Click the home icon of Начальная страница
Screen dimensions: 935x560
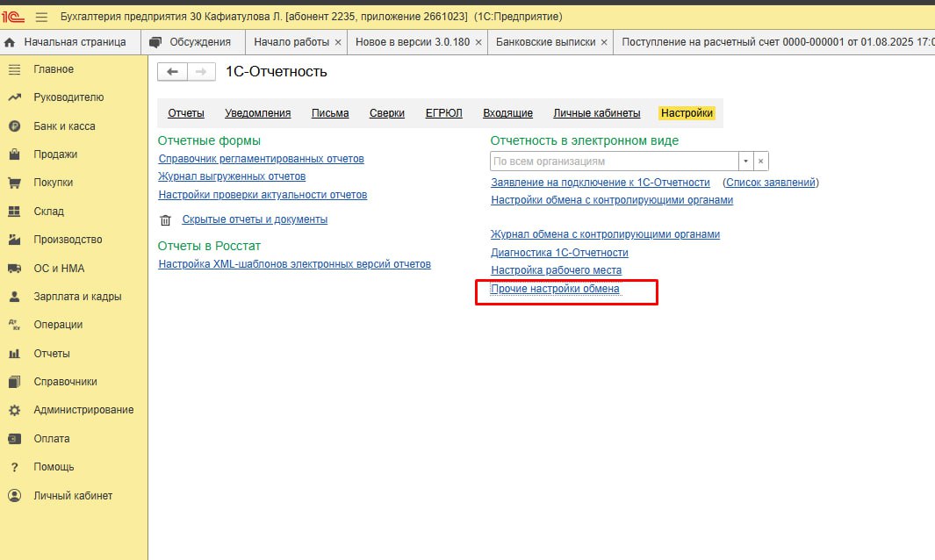pos(10,42)
